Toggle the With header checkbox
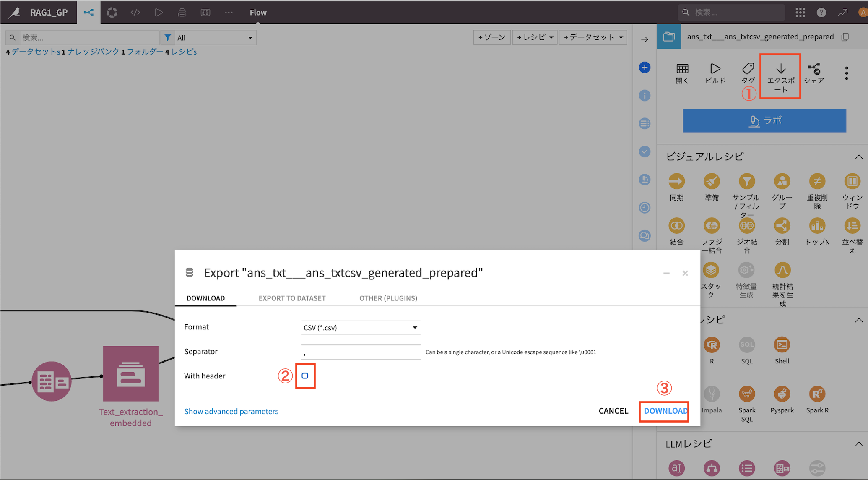 click(x=305, y=376)
